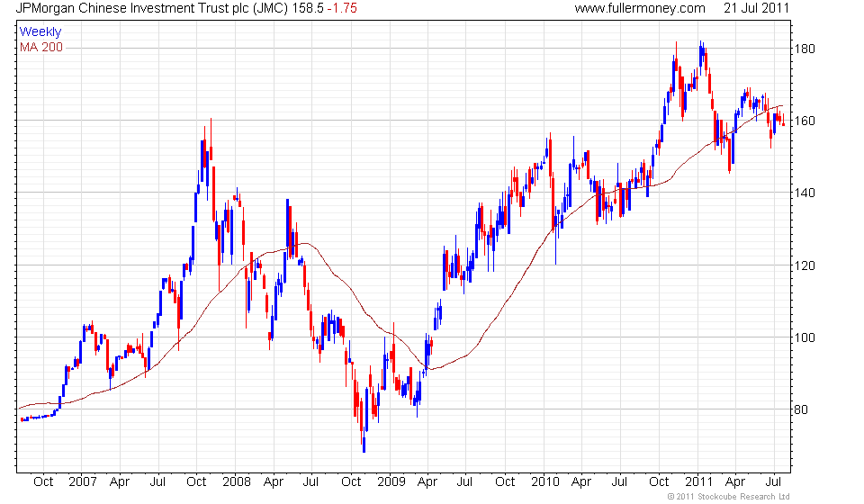Click the Oct label just before 2010
The width and height of the screenshot is (864, 504).
tap(505, 481)
